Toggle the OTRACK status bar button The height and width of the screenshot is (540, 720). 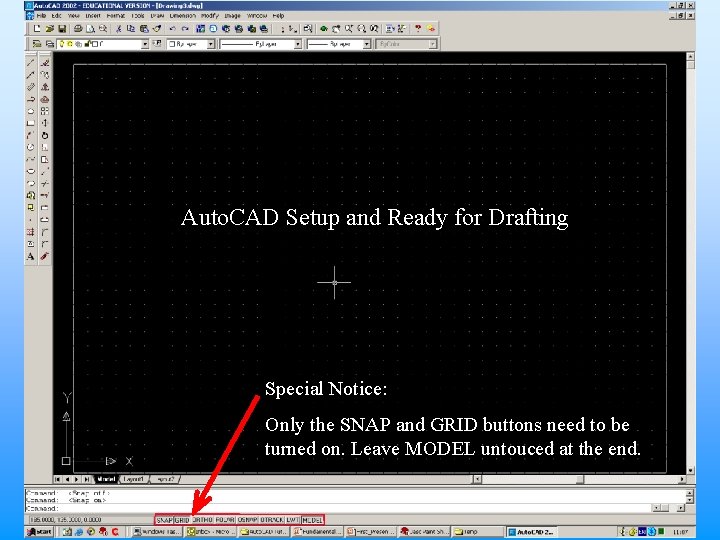pos(272,520)
